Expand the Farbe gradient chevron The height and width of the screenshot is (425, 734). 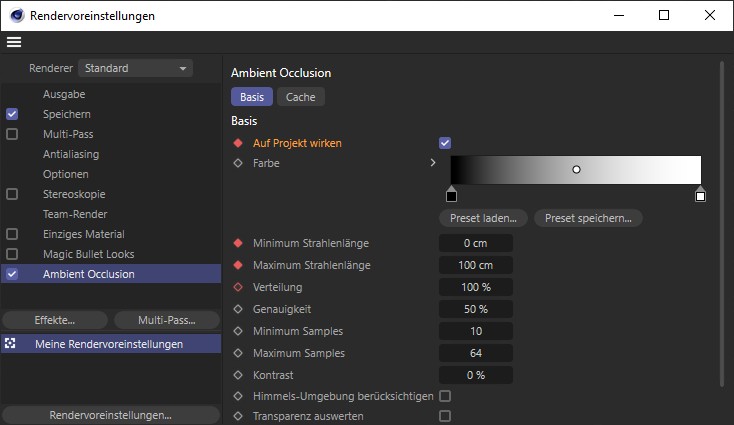pos(433,163)
